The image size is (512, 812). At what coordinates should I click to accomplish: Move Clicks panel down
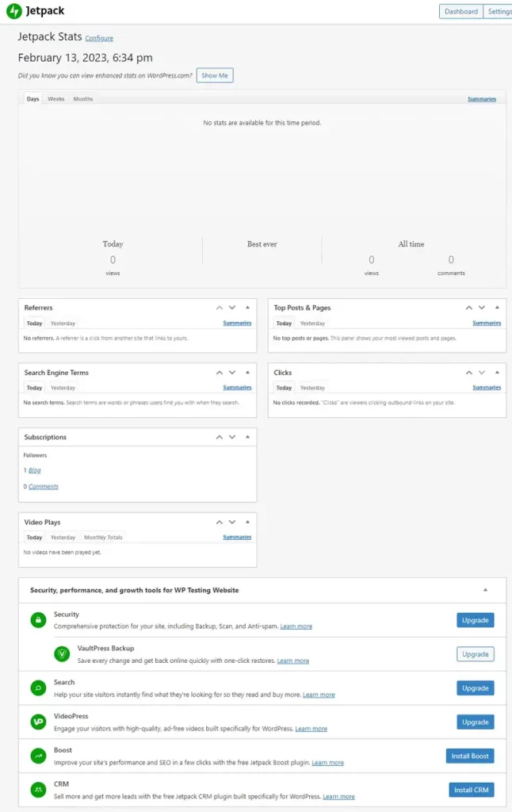[482, 373]
